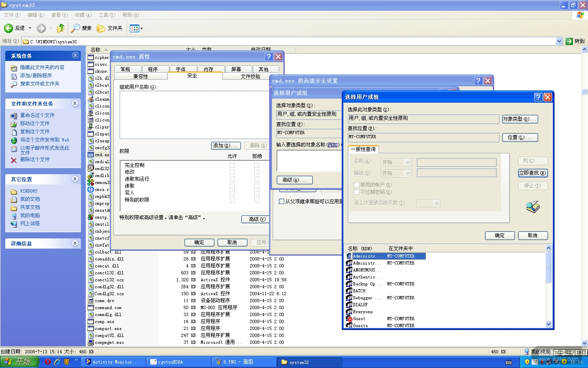Select Guest user icon in results list
The height and width of the screenshot is (368, 588).
pos(349,319)
